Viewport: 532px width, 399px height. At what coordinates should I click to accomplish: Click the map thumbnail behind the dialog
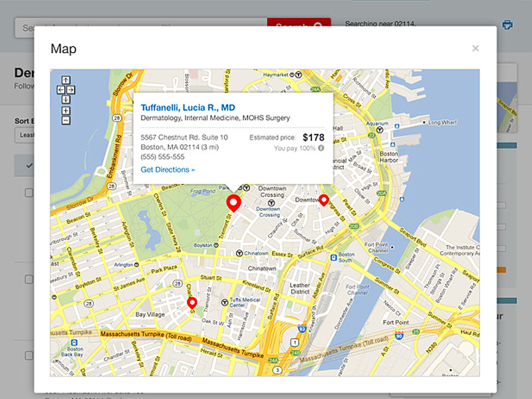[507, 107]
